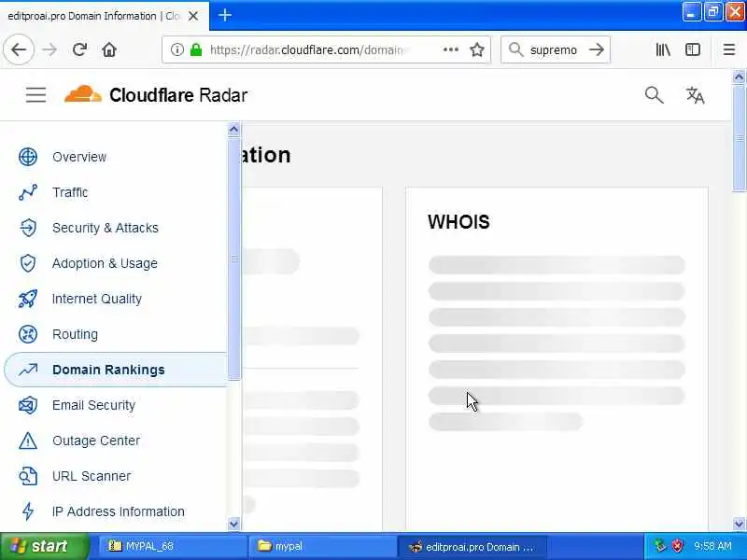The image size is (747, 560).
Task: Click the Adoption & Usage shield-check icon
Action: point(28,263)
